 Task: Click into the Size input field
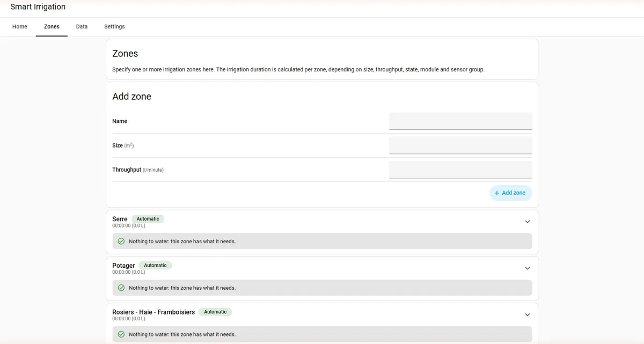[x=460, y=145]
